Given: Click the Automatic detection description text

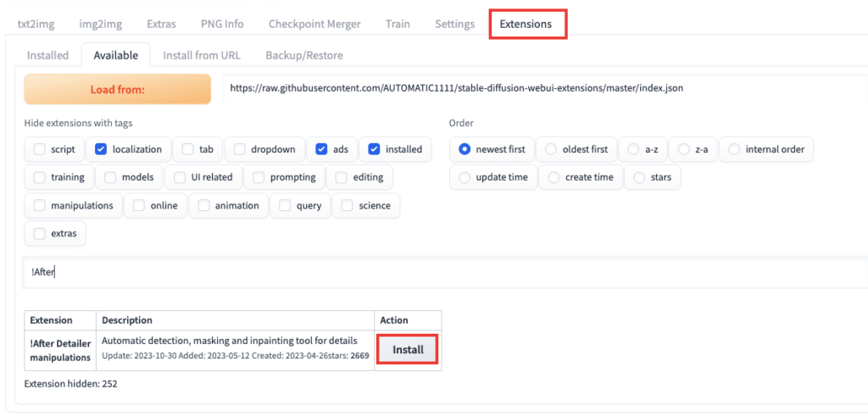Looking at the screenshot, I should (x=229, y=340).
